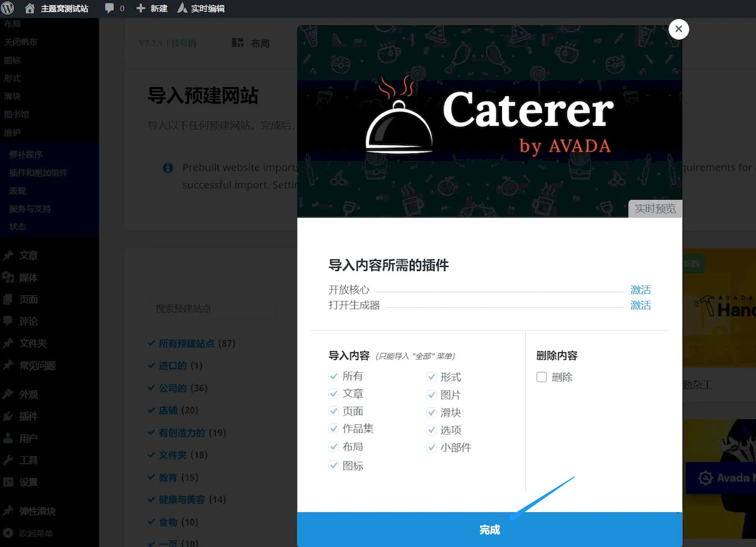Toggle the 布局 import checkbox

333,447
